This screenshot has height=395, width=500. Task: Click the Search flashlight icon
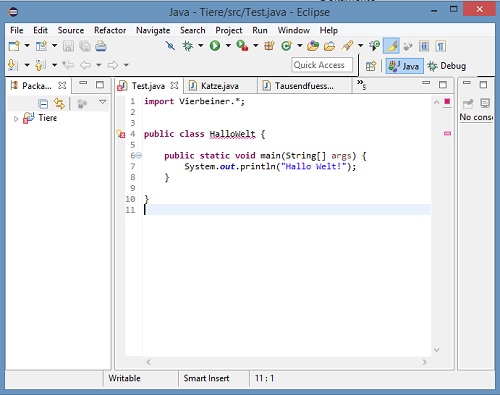tap(347, 46)
